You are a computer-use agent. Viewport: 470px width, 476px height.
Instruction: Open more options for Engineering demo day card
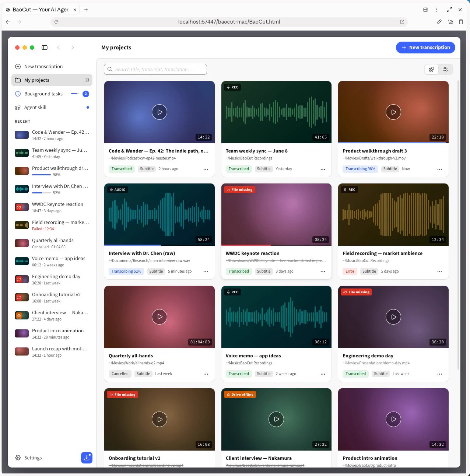(439, 374)
